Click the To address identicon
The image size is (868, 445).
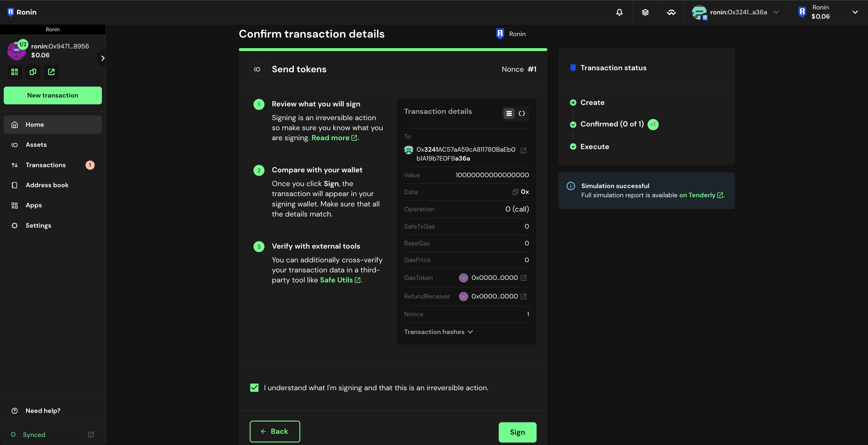point(408,150)
